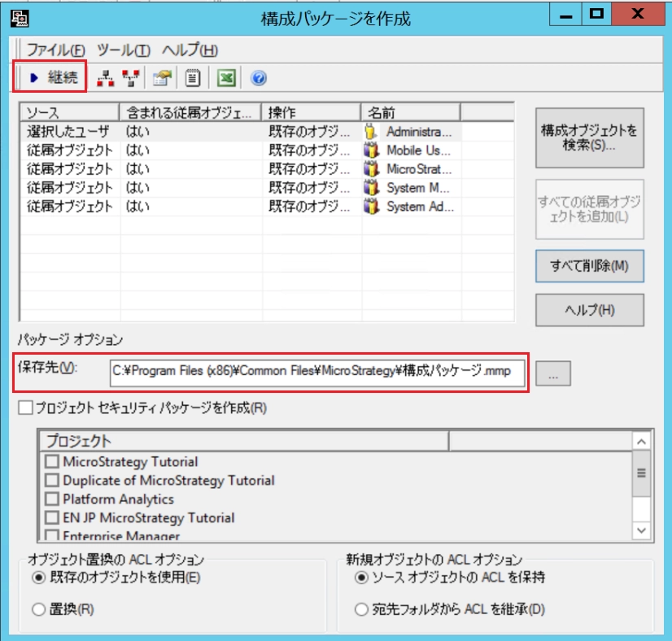Click 既存のオブジ... in Administra row

pos(309,132)
